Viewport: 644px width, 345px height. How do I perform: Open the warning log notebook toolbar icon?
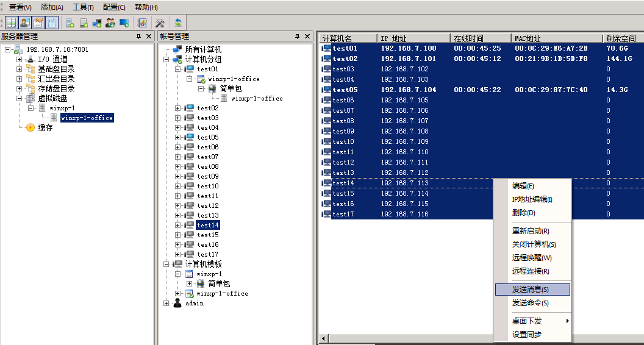pos(142,23)
